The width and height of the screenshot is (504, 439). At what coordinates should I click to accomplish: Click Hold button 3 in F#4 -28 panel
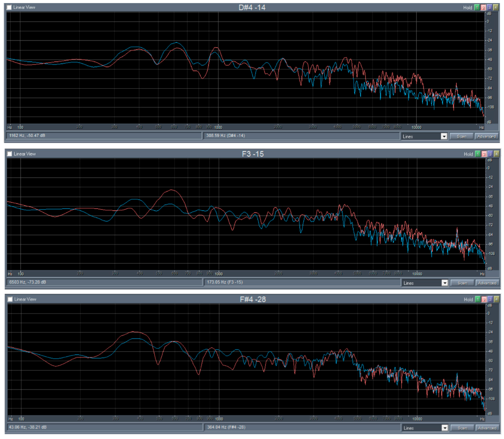click(x=490, y=299)
